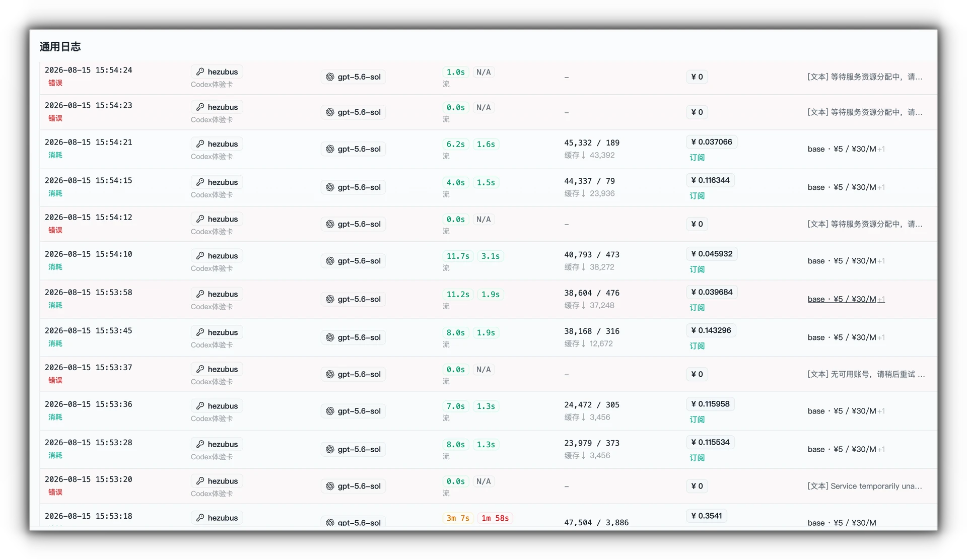967x560 pixels.
Task: Click key icon in 15:54:24 hezubus tag
Action: (x=200, y=72)
